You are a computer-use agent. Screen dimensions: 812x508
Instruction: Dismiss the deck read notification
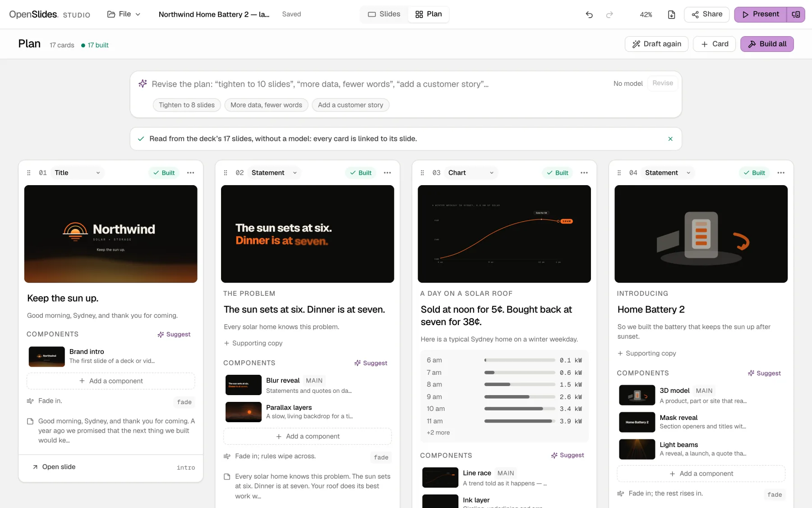[670, 139]
